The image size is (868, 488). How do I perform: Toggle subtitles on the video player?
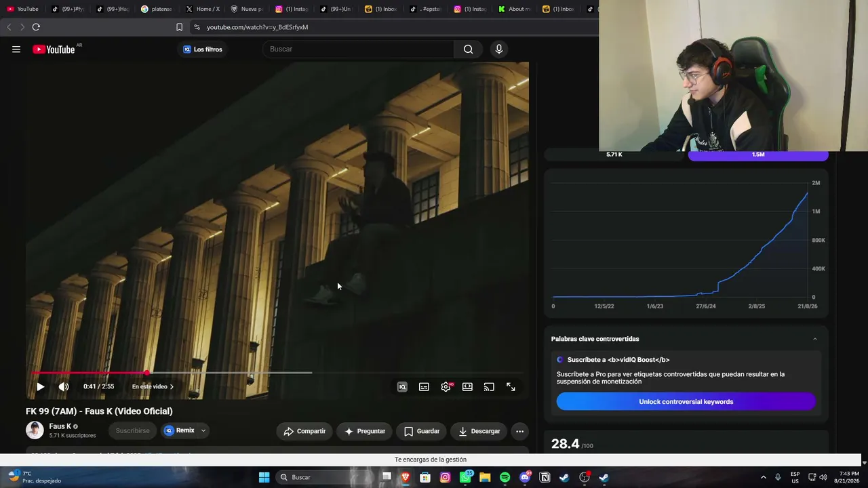[424, 386]
